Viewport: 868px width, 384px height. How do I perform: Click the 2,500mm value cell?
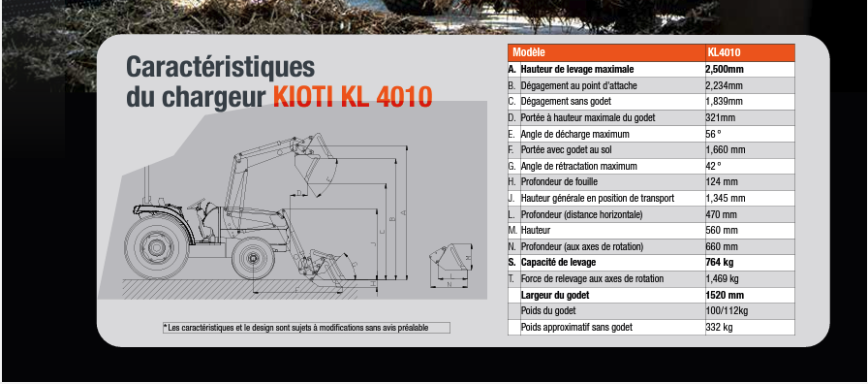pos(750,69)
